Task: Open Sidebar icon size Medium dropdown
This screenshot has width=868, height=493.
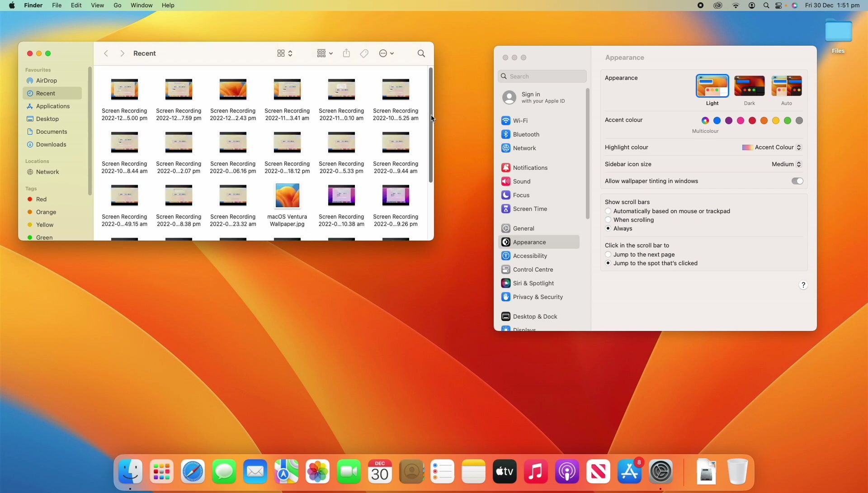Action: [787, 164]
